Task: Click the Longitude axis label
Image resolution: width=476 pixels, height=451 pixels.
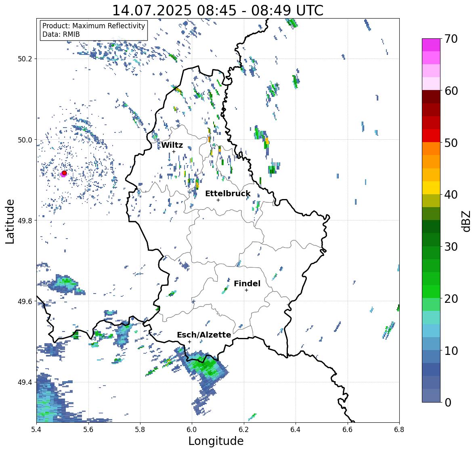Action: coord(216,441)
